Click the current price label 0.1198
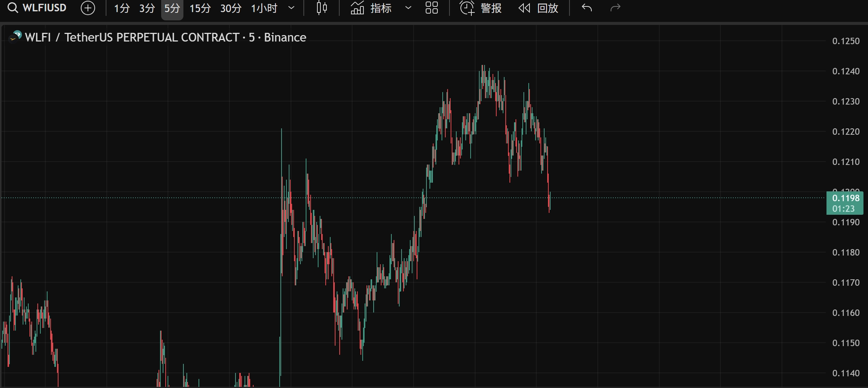Image resolution: width=868 pixels, height=388 pixels. (845, 199)
